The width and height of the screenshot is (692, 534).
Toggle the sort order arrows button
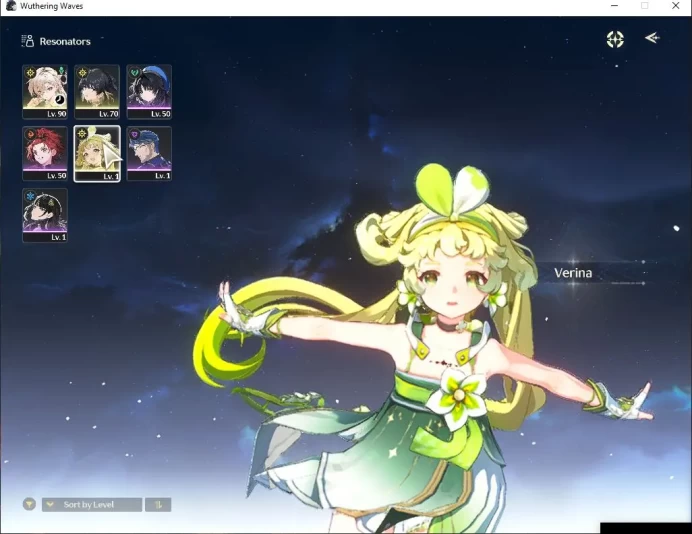tap(158, 504)
